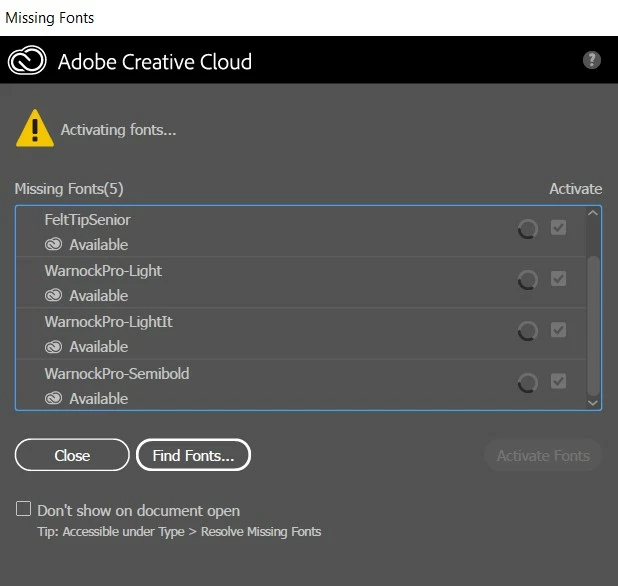Select the FeltTipSenior font name
The image size is (618, 586).
pos(87,220)
